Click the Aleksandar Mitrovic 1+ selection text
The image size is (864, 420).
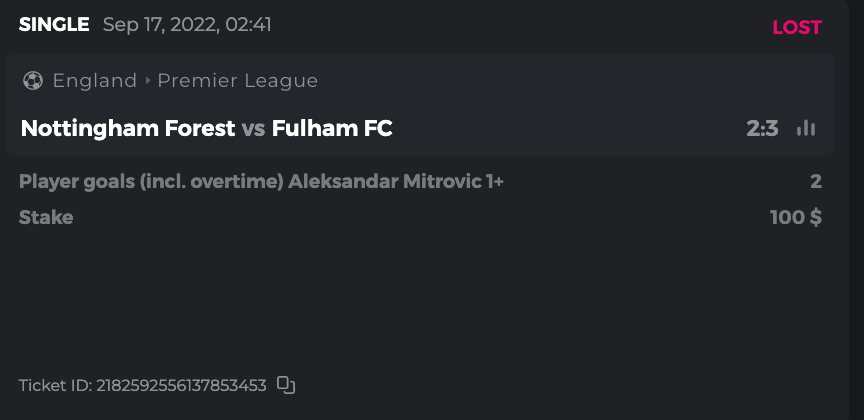[x=397, y=182]
